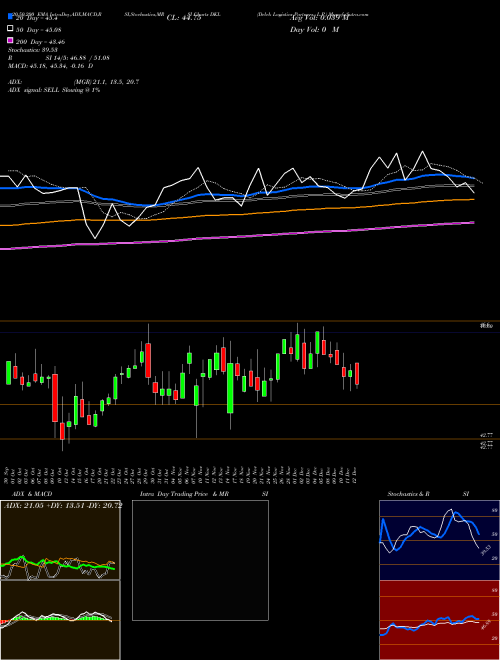500x660 pixels.
Task: Select the '200 Day - 43.46' legend label
Action: (x=40, y=42)
